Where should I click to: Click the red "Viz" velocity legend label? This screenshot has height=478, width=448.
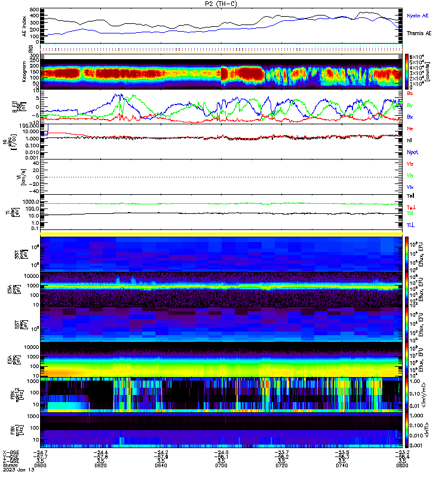410,164
